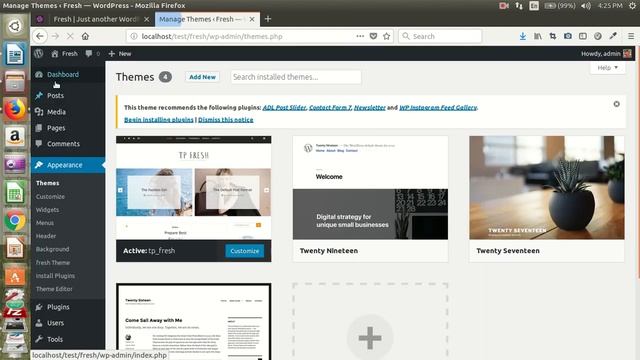Open the ADL Post Slider plugin link
Image resolution: width=640 pixels, height=360 pixels.
[284, 107]
